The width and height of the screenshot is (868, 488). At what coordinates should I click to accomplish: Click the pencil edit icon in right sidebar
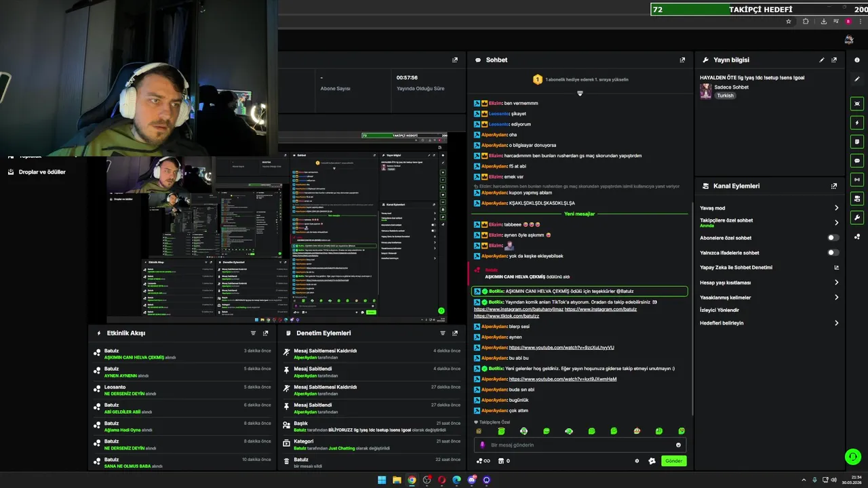(x=857, y=79)
